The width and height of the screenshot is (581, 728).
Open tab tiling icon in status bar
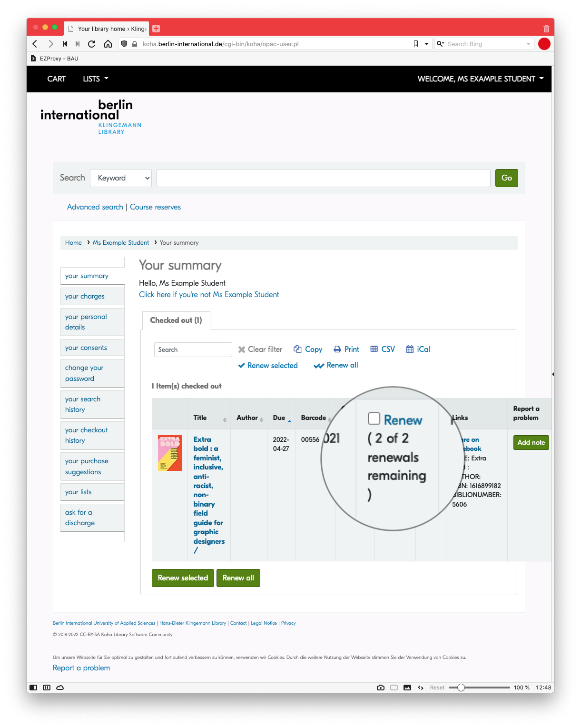coord(47,688)
